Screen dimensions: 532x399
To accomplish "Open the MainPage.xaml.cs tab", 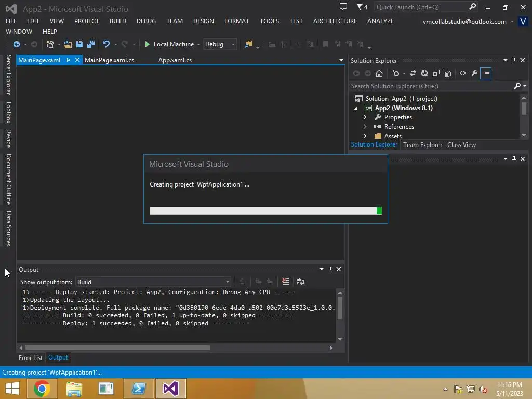I will coord(109,60).
